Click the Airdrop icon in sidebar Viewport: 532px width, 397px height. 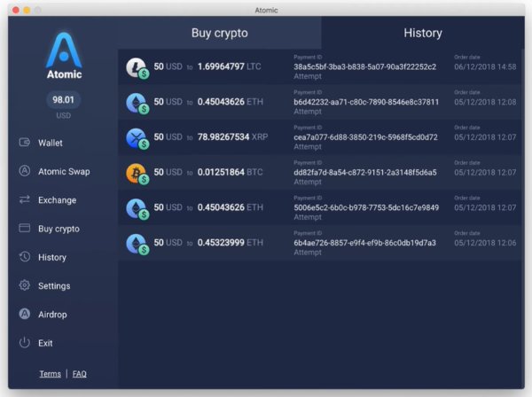coord(25,315)
